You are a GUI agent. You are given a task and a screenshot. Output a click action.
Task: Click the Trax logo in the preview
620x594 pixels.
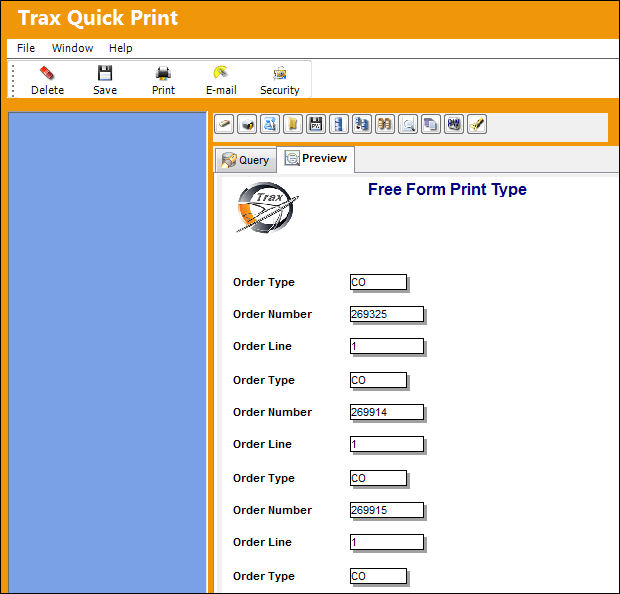point(266,208)
